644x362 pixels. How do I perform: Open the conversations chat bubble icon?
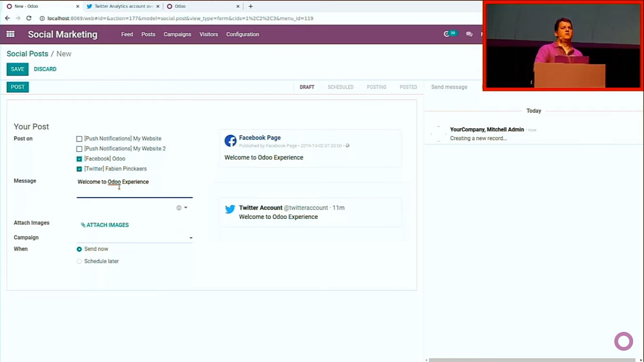pyautogui.click(x=469, y=34)
